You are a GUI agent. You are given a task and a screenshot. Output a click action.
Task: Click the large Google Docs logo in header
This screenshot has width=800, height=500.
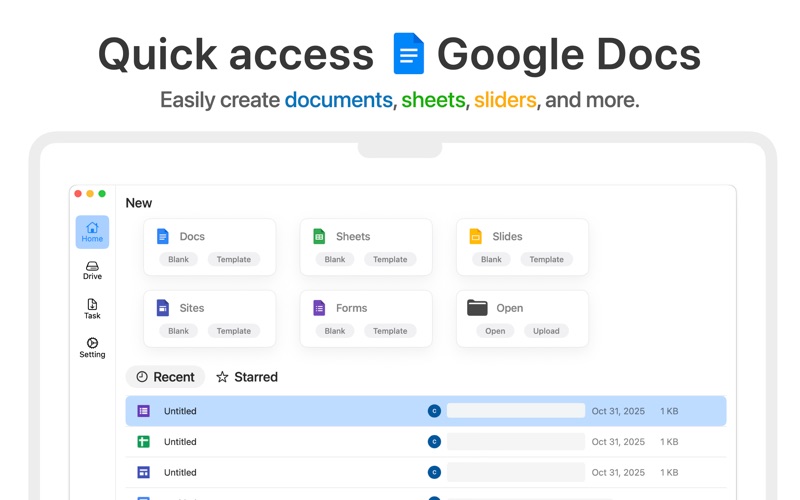pos(409,54)
